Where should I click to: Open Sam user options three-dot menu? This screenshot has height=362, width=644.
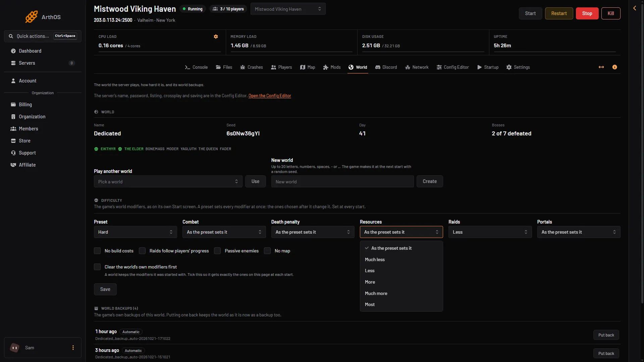(73, 348)
